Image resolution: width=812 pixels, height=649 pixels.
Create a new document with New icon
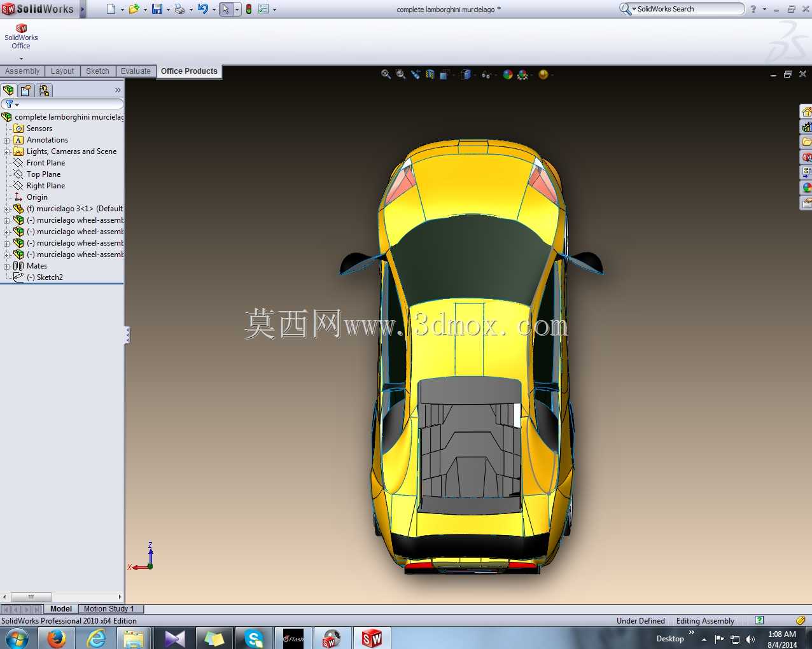click(x=111, y=9)
